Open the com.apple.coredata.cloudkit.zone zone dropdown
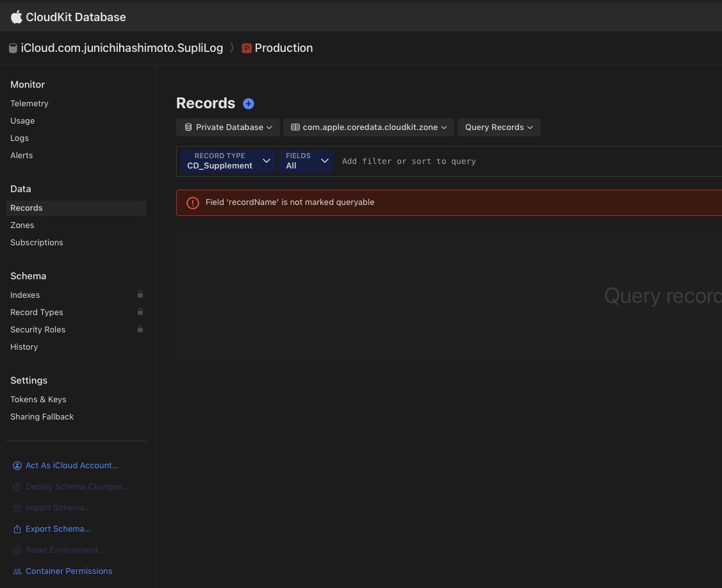Viewport: 722px width, 588px height. [368, 127]
